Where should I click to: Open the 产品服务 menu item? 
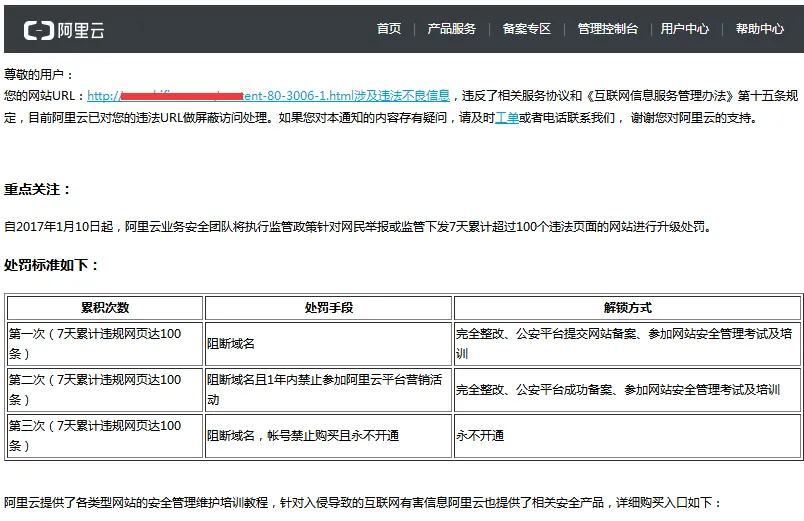[452, 29]
